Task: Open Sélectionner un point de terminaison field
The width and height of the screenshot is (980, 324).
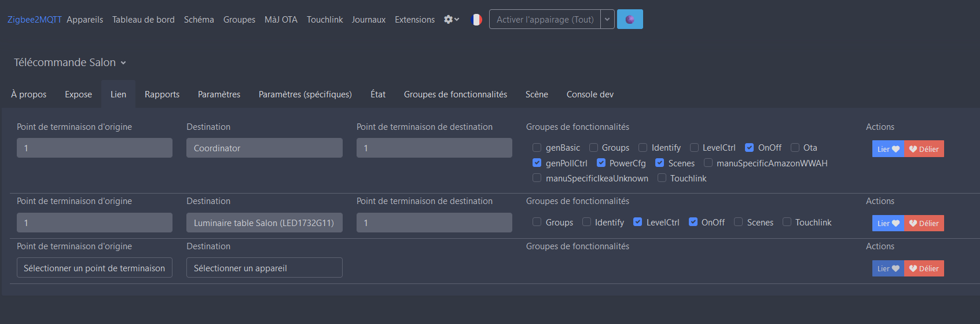Action: [x=94, y=268]
